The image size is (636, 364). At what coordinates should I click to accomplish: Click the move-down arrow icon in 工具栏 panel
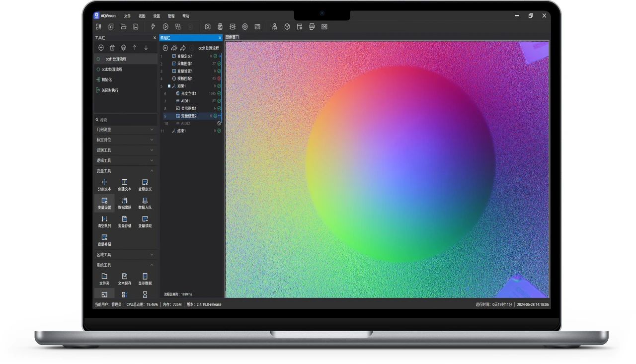(146, 48)
